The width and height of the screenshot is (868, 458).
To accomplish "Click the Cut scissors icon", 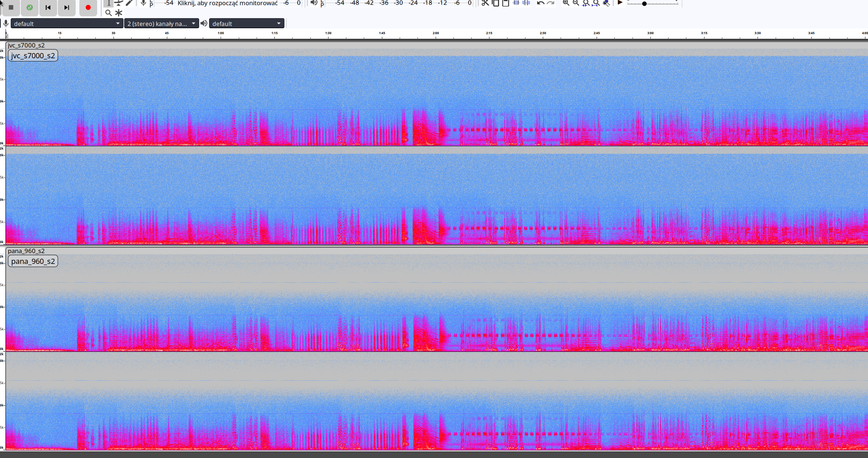I will [x=485, y=3].
